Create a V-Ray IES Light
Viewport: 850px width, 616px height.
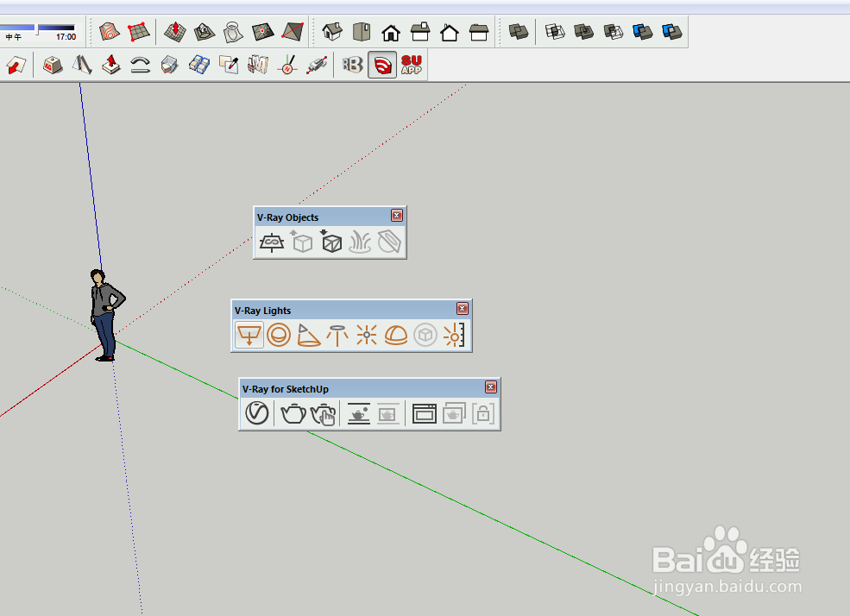click(337, 336)
